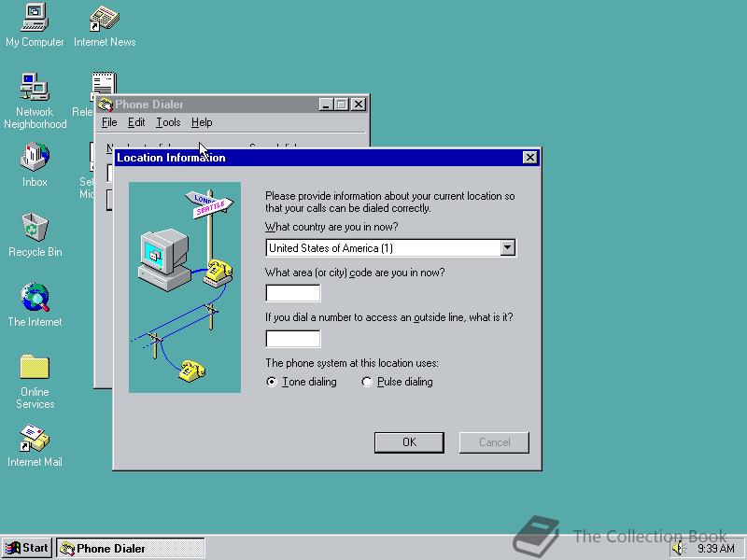Open the Start menu
This screenshot has height=560, width=747.
[x=27, y=548]
